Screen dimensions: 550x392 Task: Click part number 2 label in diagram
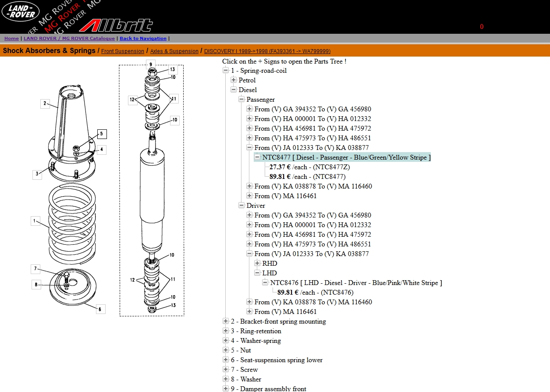[44, 104]
